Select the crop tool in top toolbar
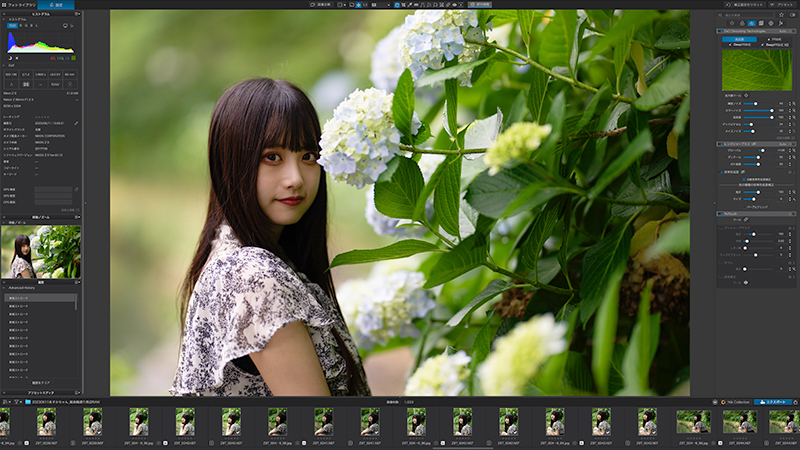The height and width of the screenshot is (450, 800). [x=404, y=5]
